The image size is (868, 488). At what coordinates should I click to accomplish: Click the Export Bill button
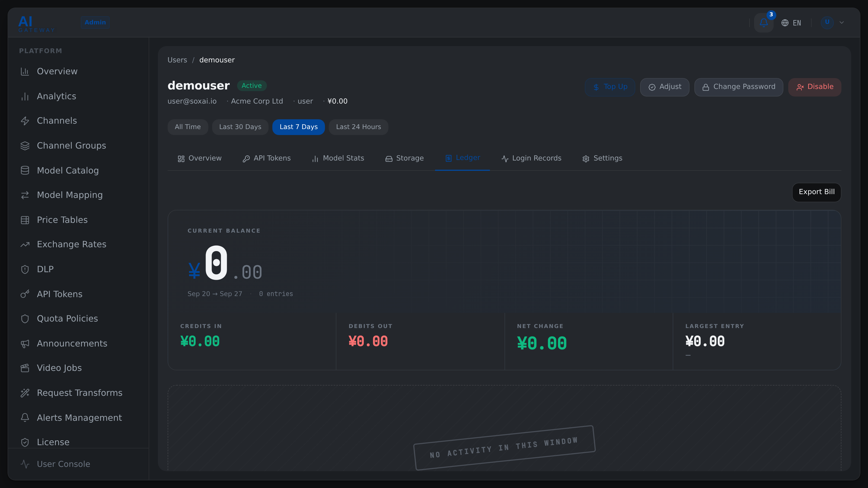pos(816,192)
